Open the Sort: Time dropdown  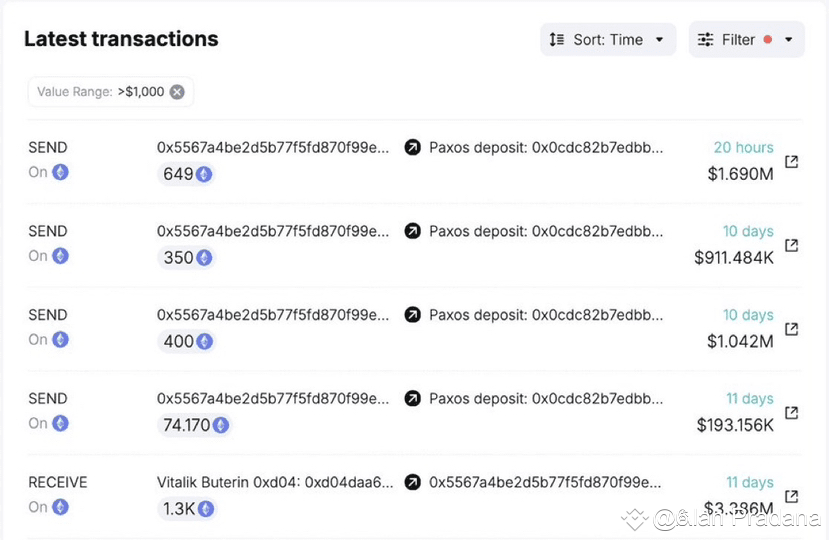(x=608, y=40)
